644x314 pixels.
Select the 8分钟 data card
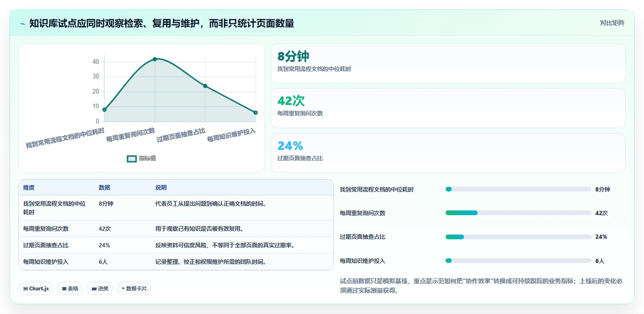448,63
